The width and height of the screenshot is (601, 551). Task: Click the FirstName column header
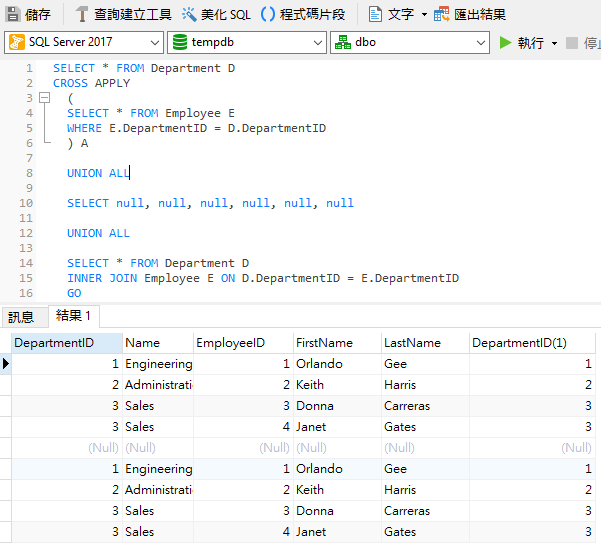[323, 343]
